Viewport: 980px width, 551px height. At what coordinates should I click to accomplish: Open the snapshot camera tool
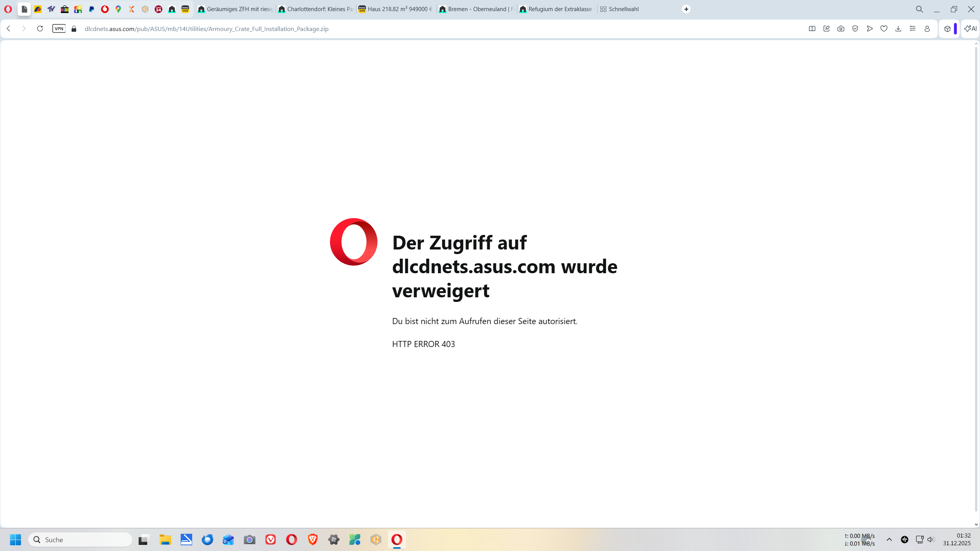click(x=841, y=29)
